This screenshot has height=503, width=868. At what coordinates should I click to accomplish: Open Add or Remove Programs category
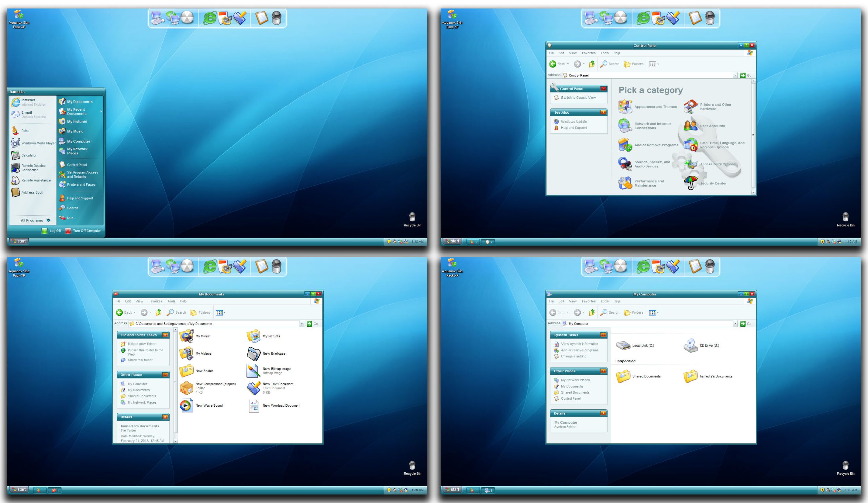tap(656, 145)
